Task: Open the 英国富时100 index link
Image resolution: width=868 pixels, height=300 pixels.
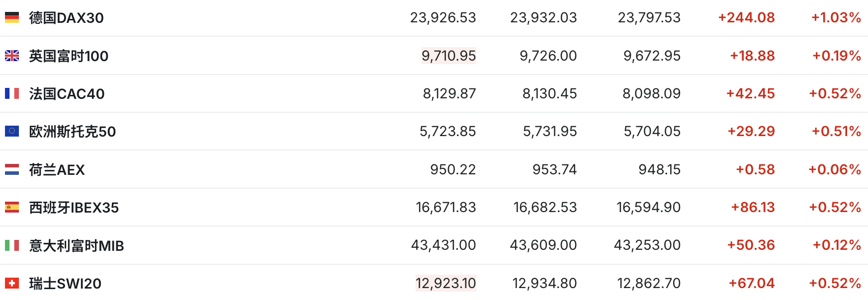Action: 69,56
